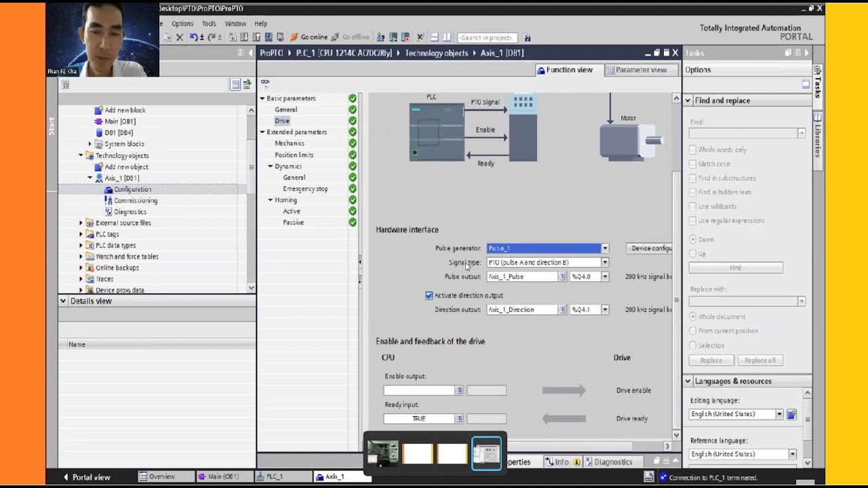Viewport: 868px width, 488px height.
Task: Expand External source files folder
Action: [x=81, y=223]
